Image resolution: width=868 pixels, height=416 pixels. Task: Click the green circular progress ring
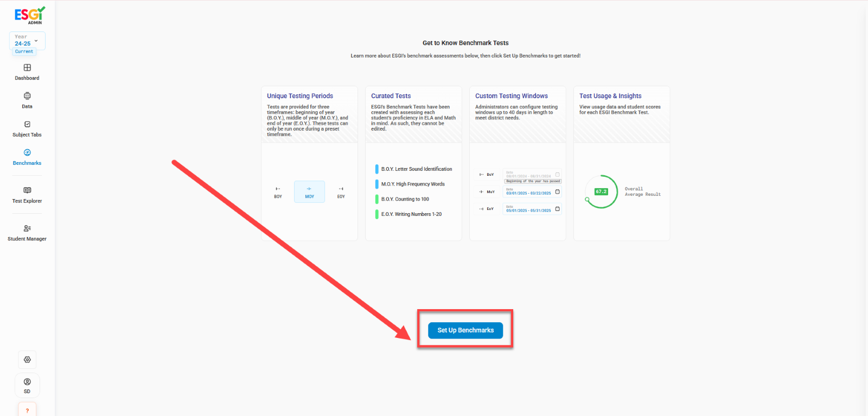(602, 192)
